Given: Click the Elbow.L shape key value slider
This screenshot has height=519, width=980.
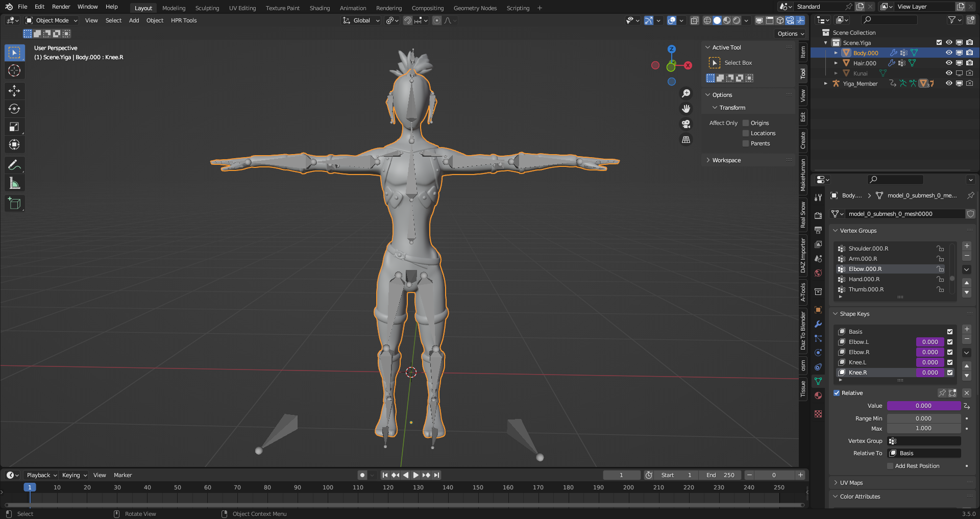Looking at the screenshot, I should (x=930, y=342).
